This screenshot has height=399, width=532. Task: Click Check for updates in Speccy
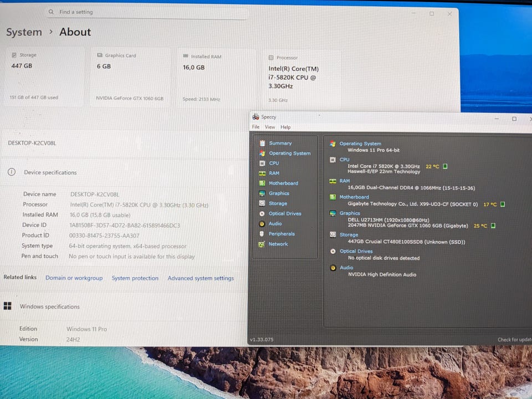coord(514,340)
